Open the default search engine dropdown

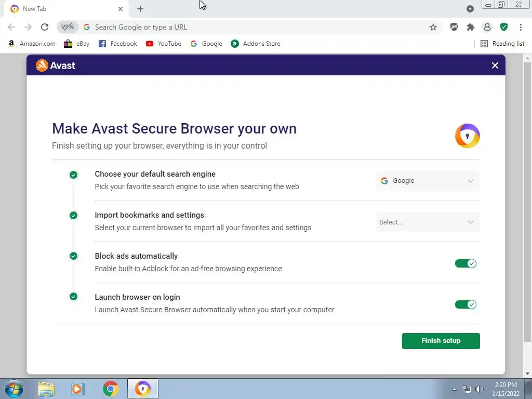pos(428,181)
